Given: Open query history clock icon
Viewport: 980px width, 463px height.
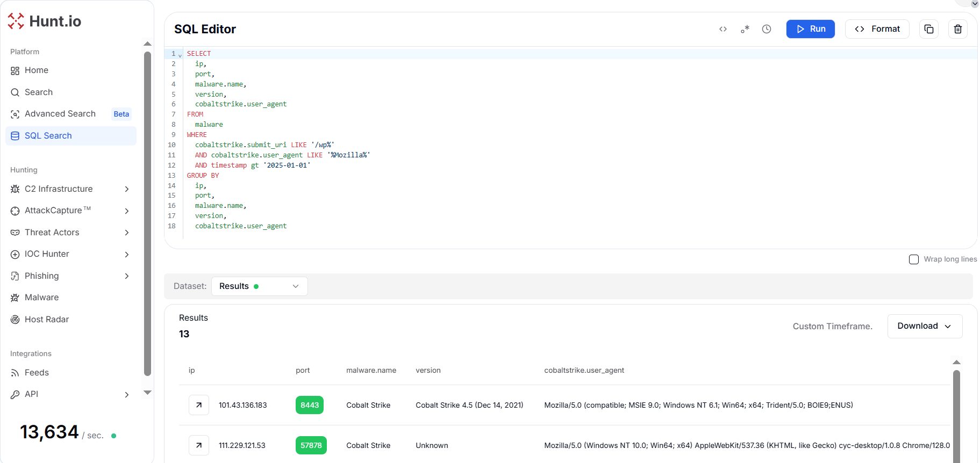Looking at the screenshot, I should (x=767, y=29).
